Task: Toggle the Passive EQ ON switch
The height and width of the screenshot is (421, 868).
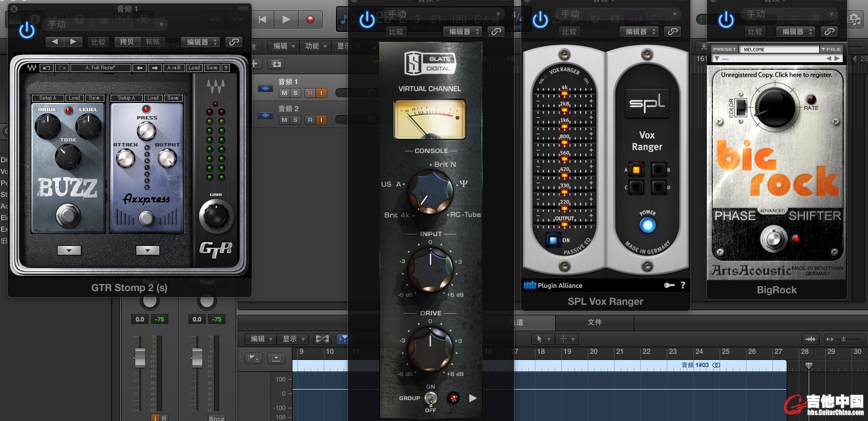Action: pos(553,240)
